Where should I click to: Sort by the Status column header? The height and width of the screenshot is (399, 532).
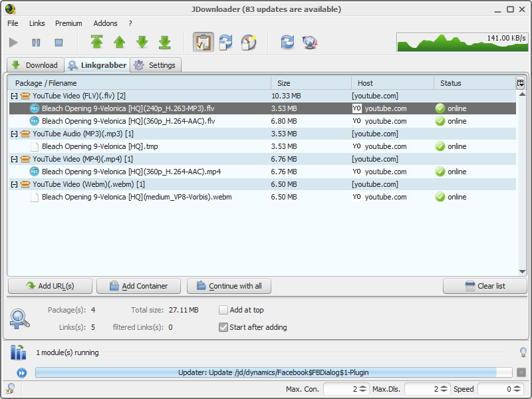tap(475, 83)
